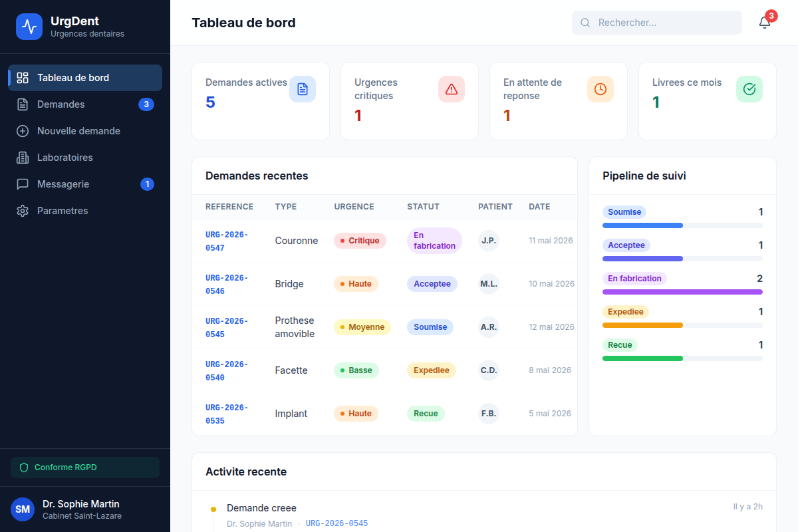Click the Demandes actives document card icon
This screenshot has height=532, width=798.
pyautogui.click(x=303, y=89)
